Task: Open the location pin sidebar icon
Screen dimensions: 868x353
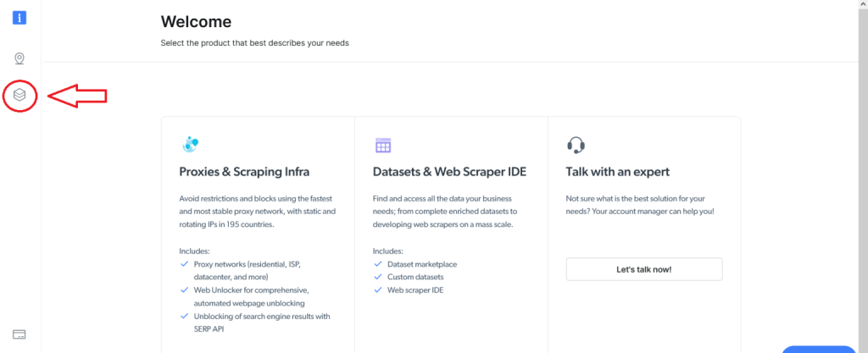Action: [x=19, y=58]
